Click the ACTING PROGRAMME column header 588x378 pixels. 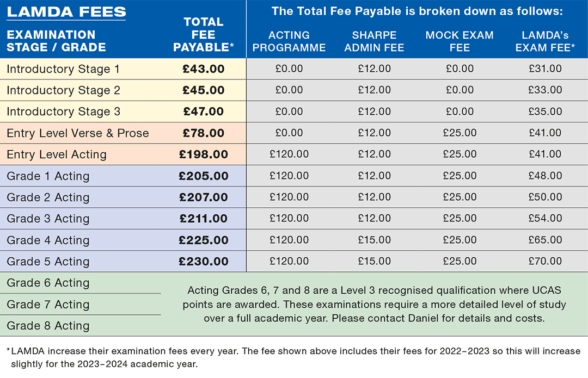[x=289, y=41]
